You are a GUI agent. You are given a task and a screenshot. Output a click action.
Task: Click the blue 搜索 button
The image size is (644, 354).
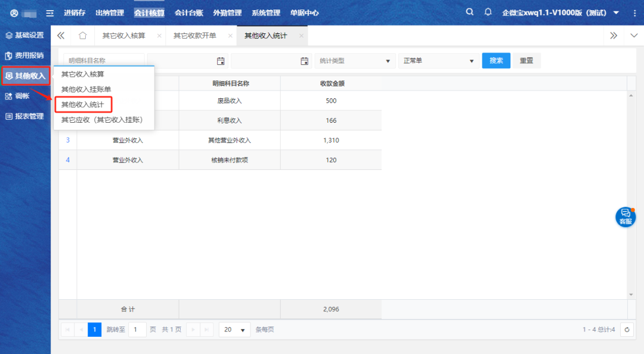coord(496,61)
